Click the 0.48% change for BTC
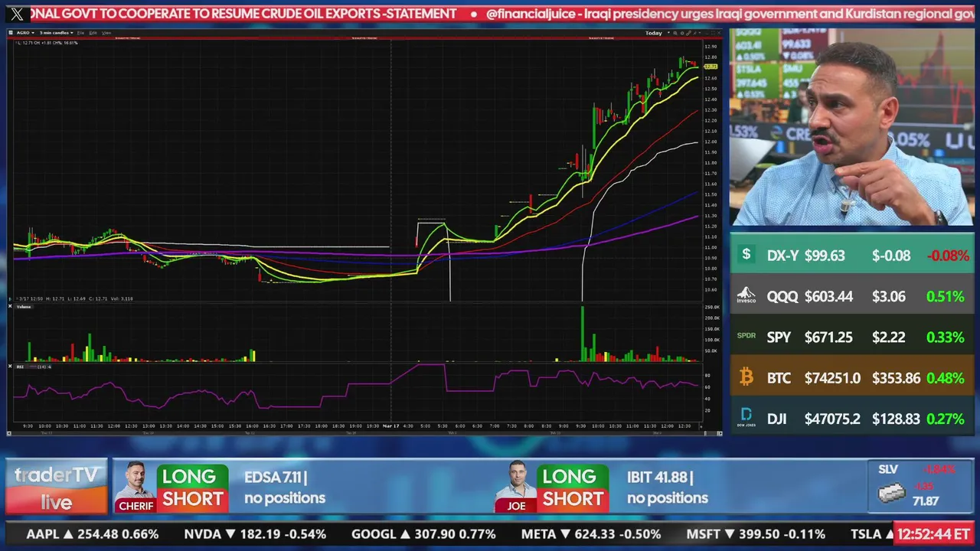 pyautogui.click(x=946, y=378)
